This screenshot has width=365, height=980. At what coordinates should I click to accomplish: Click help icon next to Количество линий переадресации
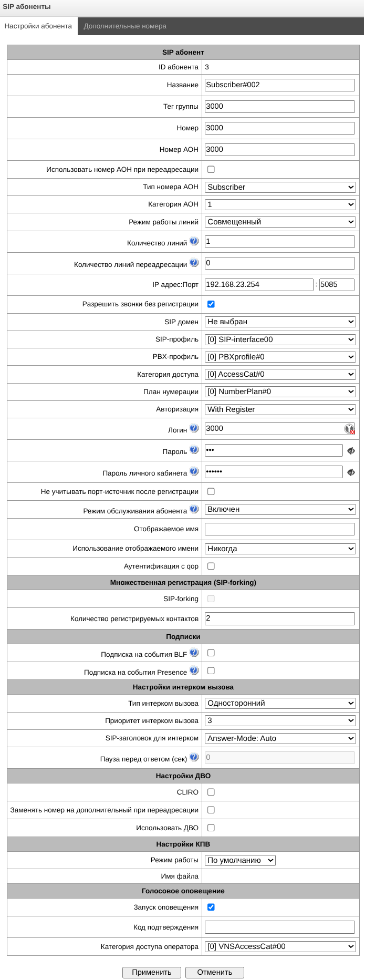[194, 263]
